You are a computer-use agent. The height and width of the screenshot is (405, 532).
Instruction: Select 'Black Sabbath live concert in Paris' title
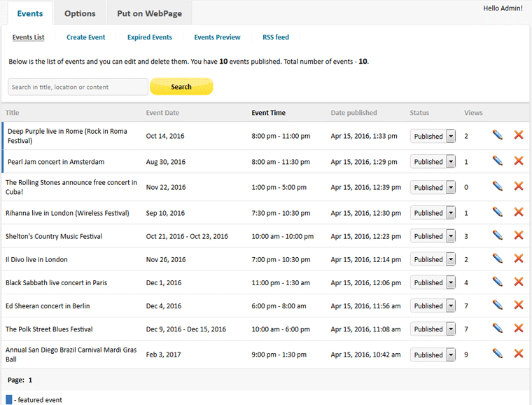(x=56, y=283)
